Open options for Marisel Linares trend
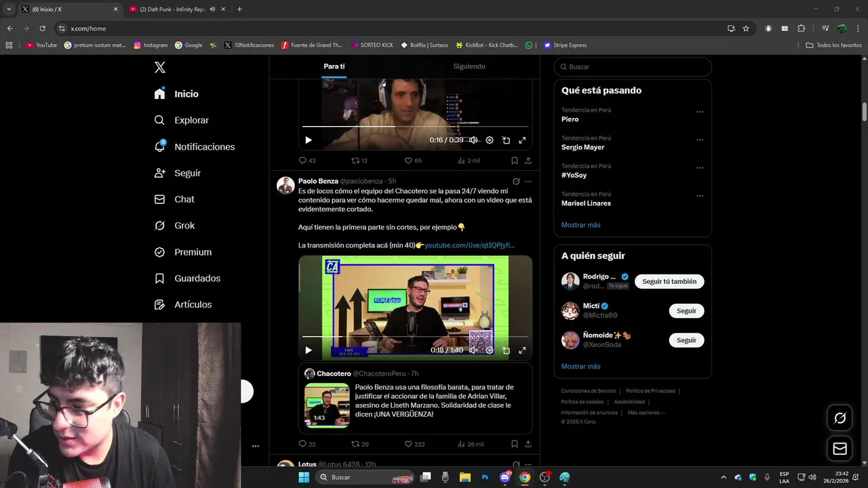Viewport: 868px width, 488px height. click(700, 196)
